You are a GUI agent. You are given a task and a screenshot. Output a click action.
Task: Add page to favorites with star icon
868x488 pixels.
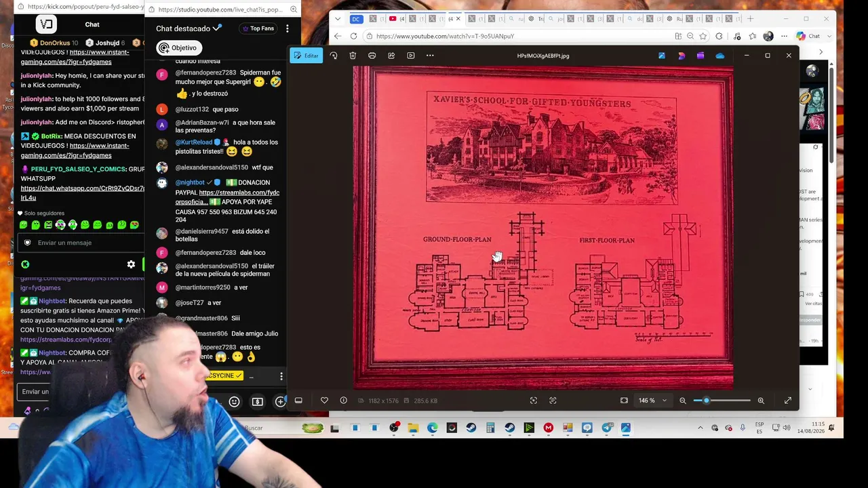[703, 36]
